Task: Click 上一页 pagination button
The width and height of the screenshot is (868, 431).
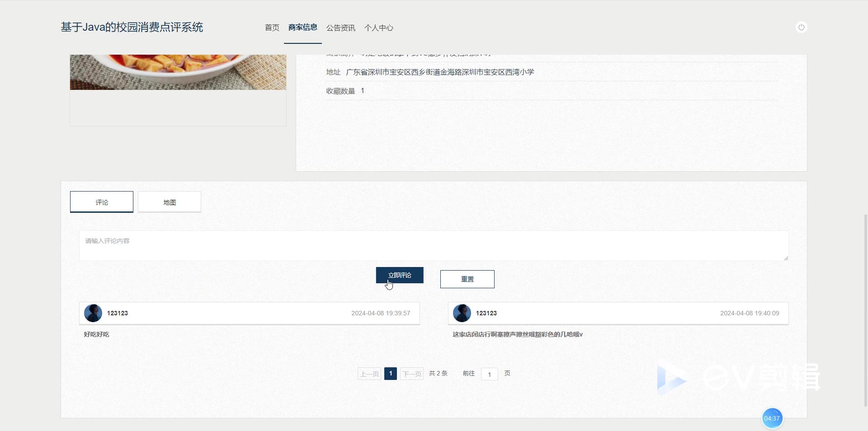Action: tap(369, 374)
